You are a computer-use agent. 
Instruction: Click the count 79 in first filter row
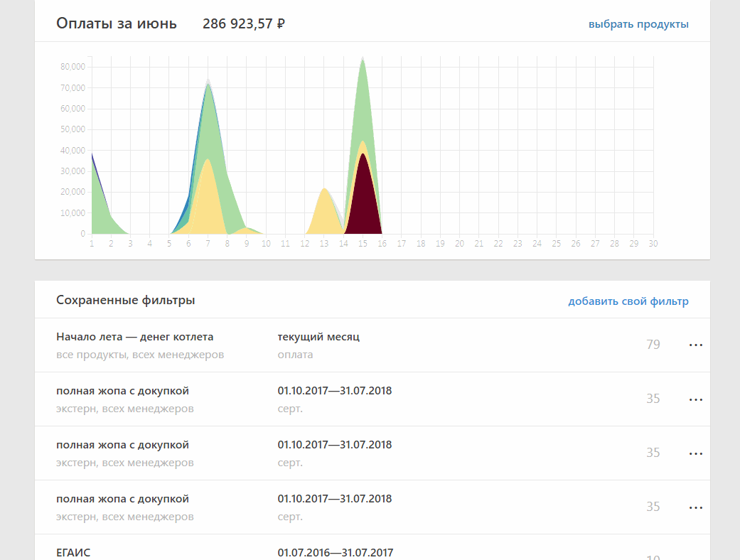[x=653, y=345]
